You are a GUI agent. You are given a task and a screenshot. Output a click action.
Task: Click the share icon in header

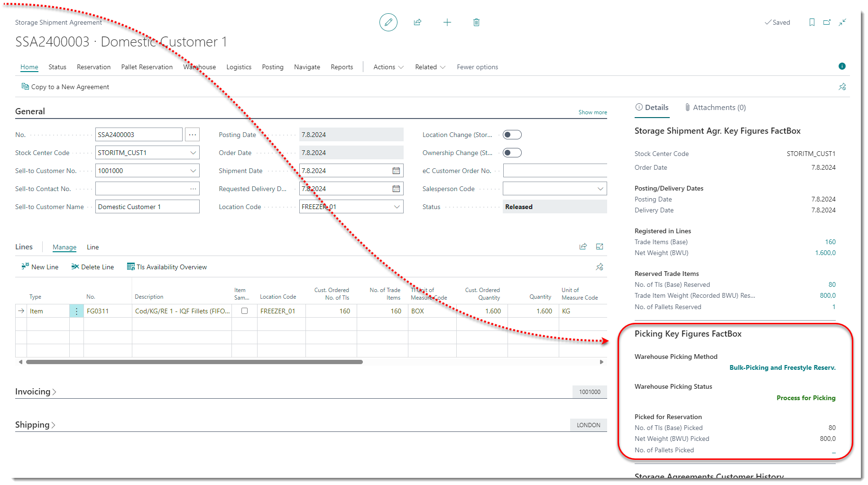pos(417,22)
